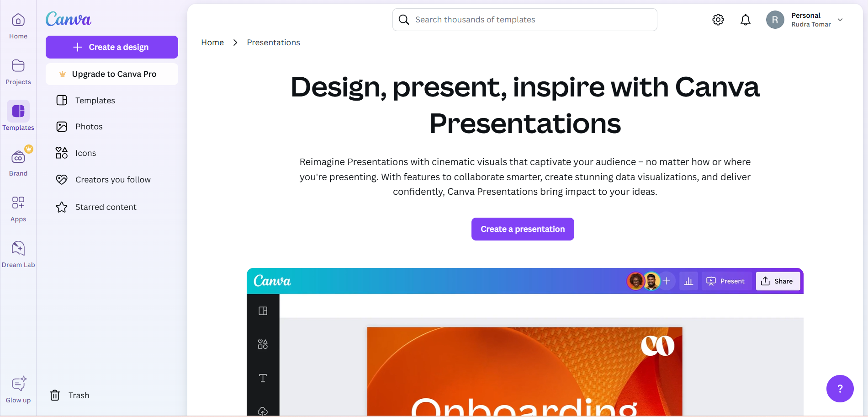This screenshot has height=417, width=868.
Task: Click the Present button in preview
Action: (x=725, y=281)
